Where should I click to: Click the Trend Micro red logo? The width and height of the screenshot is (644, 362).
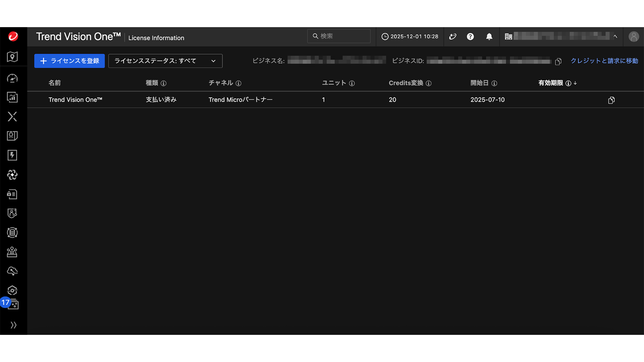[13, 37]
